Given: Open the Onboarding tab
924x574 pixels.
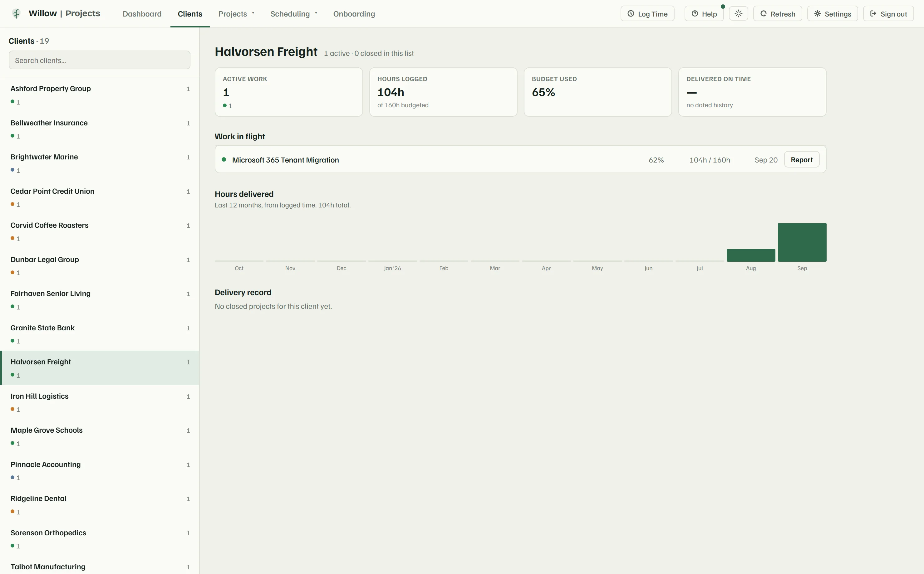Looking at the screenshot, I should (x=354, y=14).
